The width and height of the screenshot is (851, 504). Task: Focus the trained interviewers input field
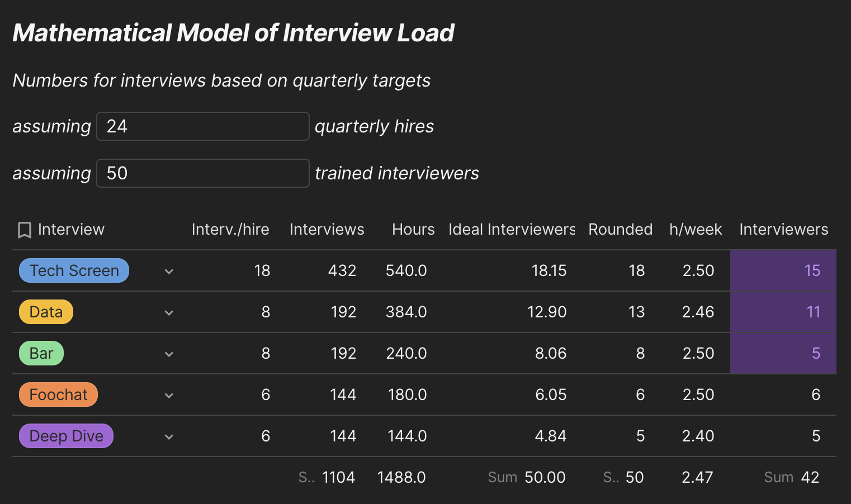pos(202,173)
